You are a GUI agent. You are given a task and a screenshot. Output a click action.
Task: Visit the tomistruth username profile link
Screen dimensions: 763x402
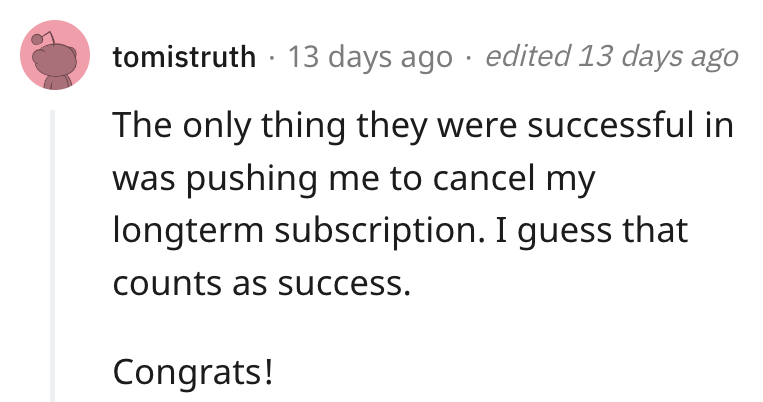click(x=184, y=57)
